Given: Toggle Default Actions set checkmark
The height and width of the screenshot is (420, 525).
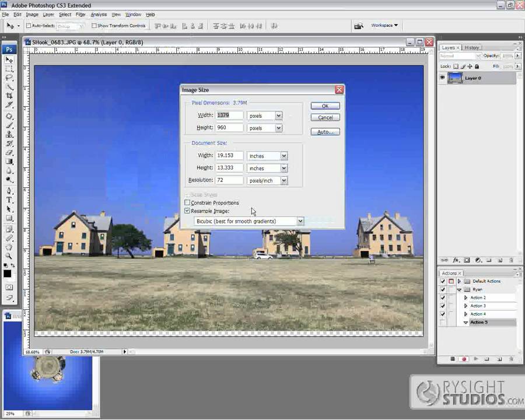Looking at the screenshot, I should [x=443, y=281].
